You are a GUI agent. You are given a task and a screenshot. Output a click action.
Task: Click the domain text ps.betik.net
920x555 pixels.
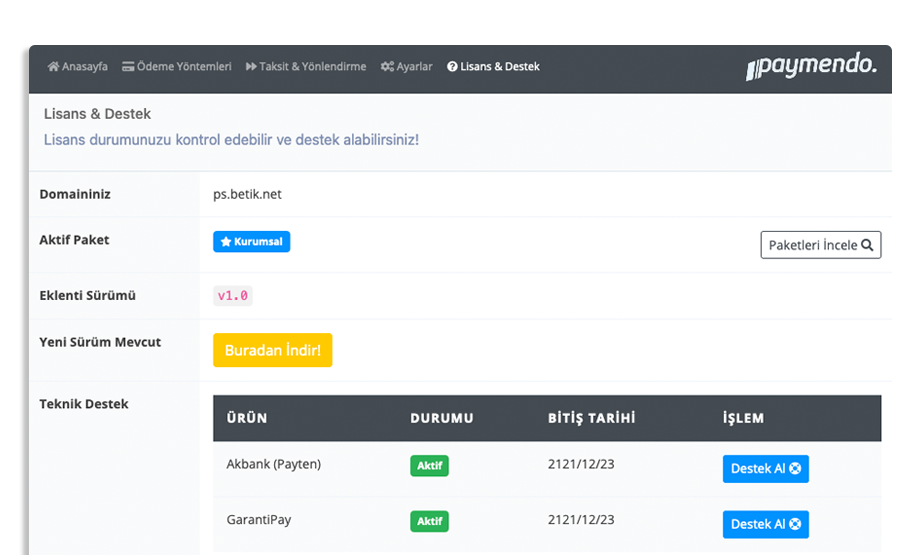tap(247, 194)
